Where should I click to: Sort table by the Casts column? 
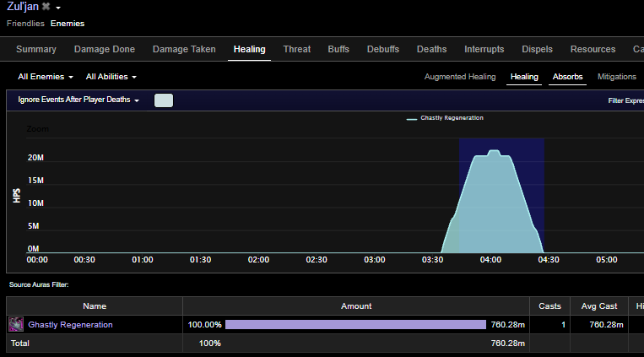coord(549,306)
